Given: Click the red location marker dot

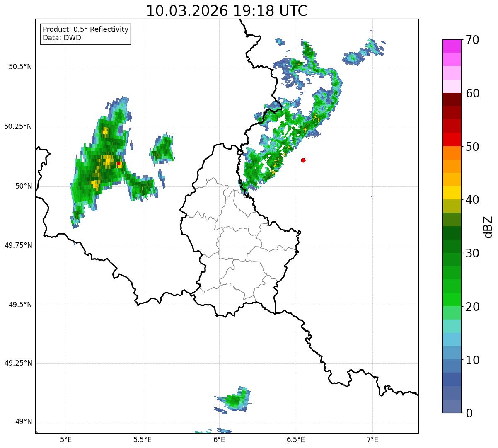Looking at the screenshot, I should [303, 160].
